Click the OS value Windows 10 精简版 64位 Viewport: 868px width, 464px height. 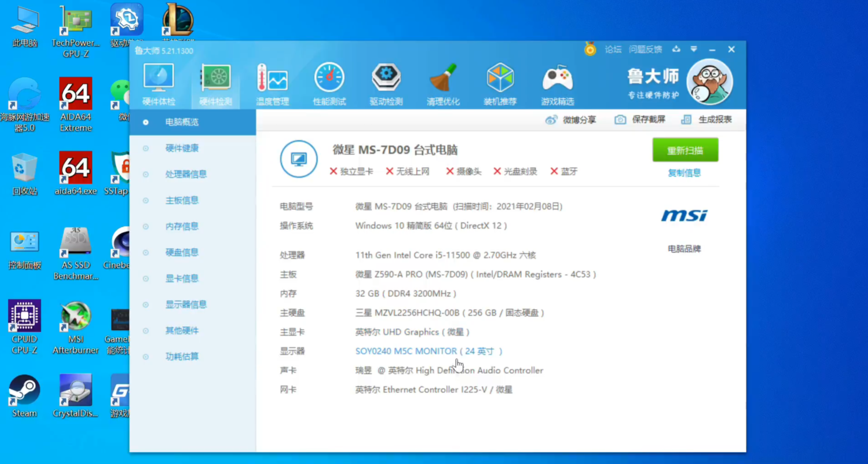click(431, 226)
